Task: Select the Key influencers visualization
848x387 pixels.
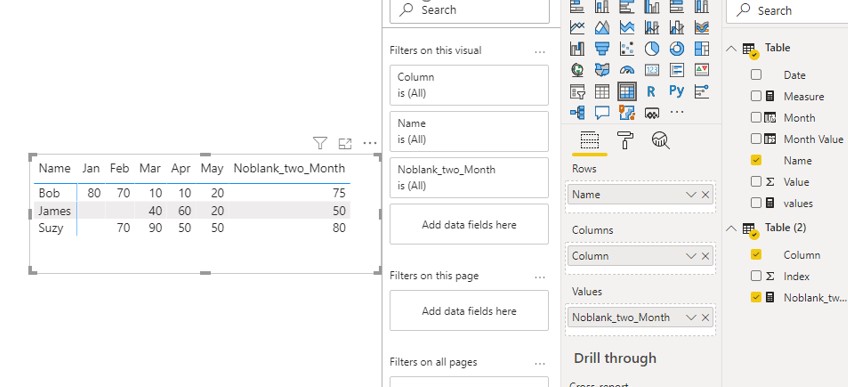Action: pos(701,91)
